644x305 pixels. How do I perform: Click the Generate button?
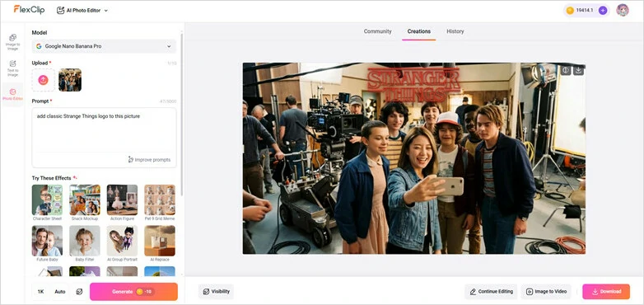point(133,292)
